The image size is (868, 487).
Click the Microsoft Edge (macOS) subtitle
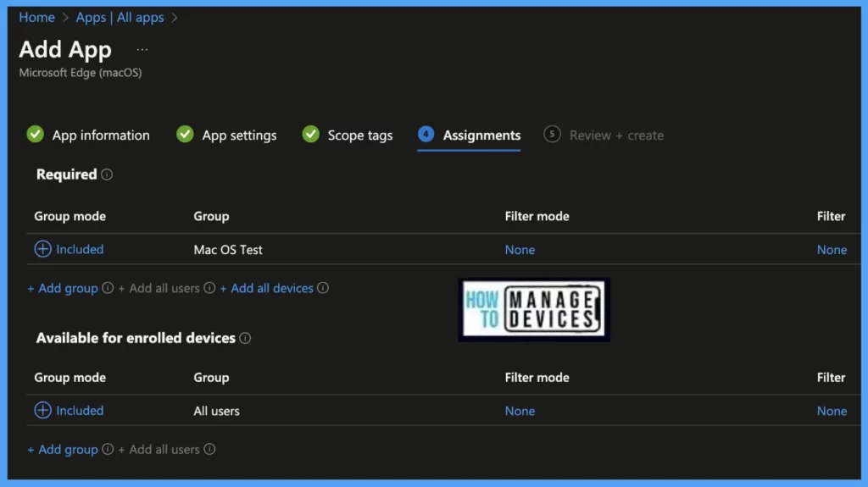click(x=81, y=73)
